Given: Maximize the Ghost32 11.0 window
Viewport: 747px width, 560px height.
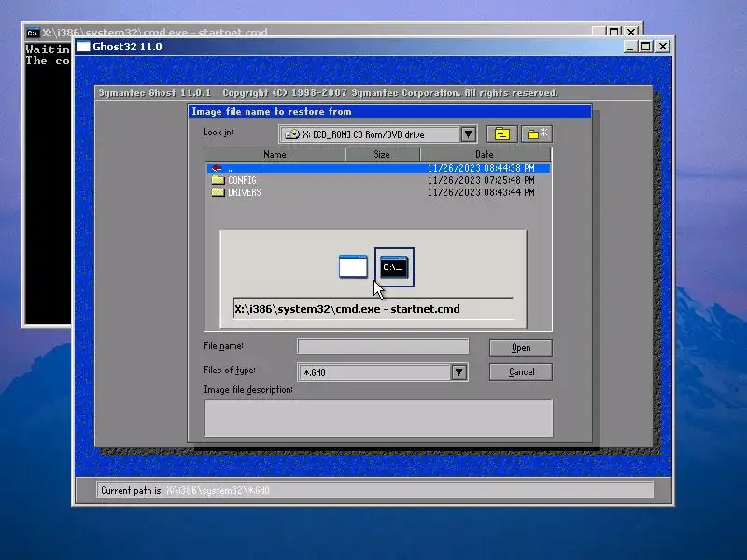Looking at the screenshot, I should [x=645, y=47].
